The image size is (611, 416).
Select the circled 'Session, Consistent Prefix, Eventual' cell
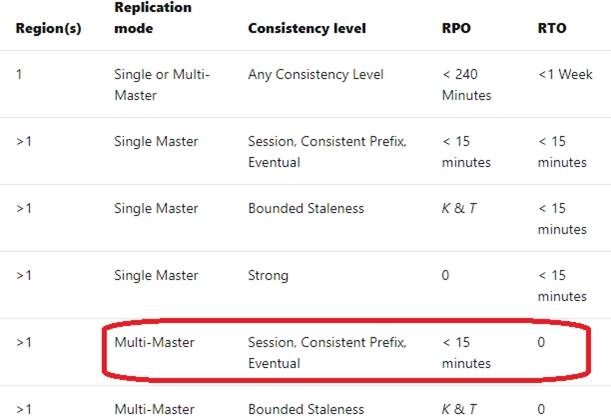[327, 353]
